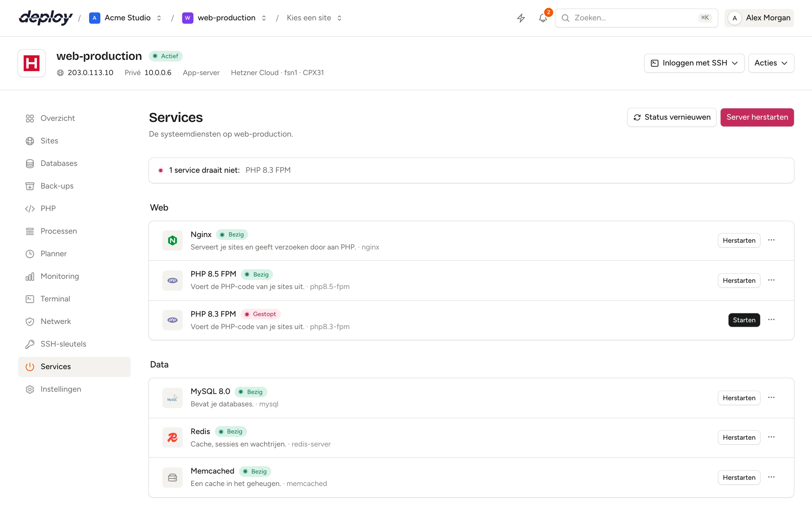Viewport: 812px width, 508px height.
Task: Go to Overzicht in the sidebar
Action: 74,118
